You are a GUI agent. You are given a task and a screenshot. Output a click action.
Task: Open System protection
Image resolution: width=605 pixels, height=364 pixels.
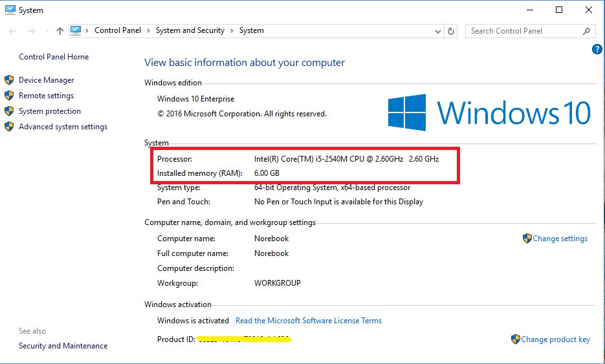[x=50, y=111]
